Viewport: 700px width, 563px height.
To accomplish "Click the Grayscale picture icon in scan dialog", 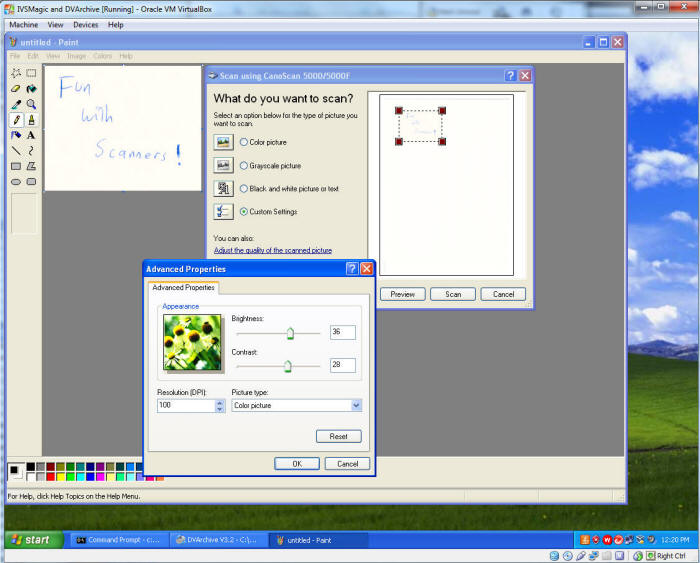I will (x=223, y=166).
